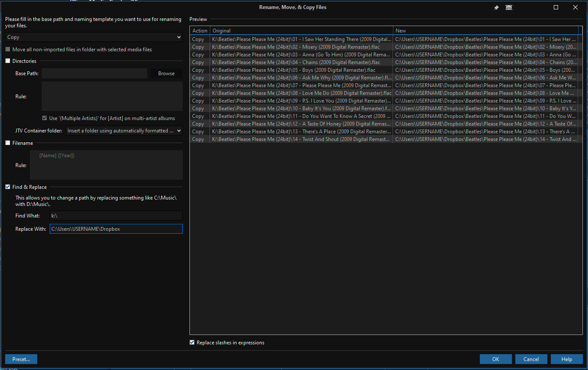Viewport: 588px width, 370px height.
Task: Click the Filename Rule text area
Action: pos(106,165)
